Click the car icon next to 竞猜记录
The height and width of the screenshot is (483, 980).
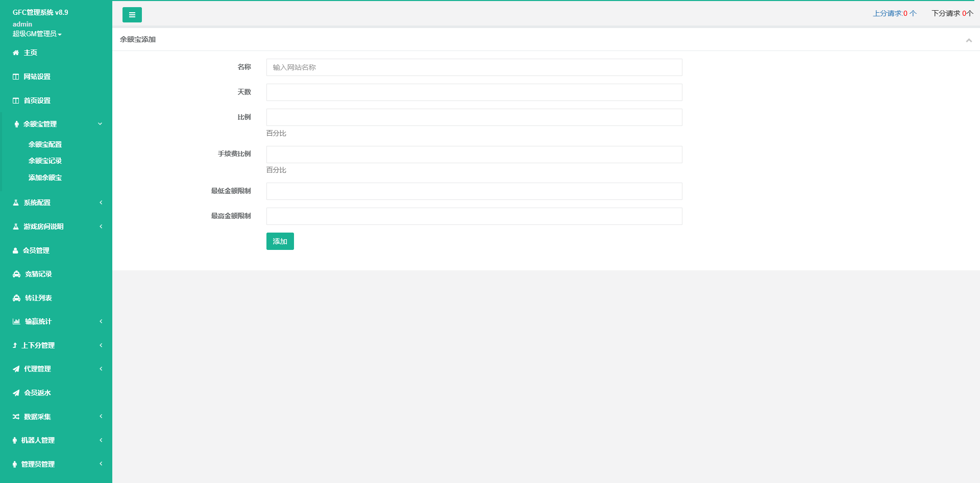[16, 274]
